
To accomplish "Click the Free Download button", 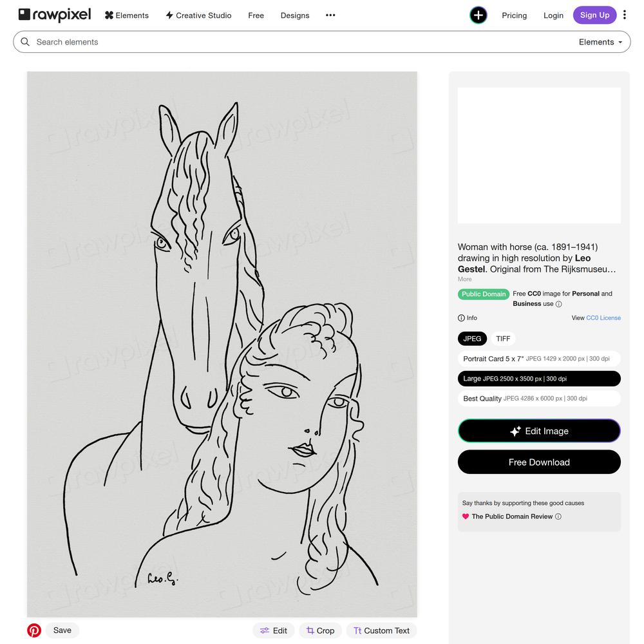I will pyautogui.click(x=539, y=462).
